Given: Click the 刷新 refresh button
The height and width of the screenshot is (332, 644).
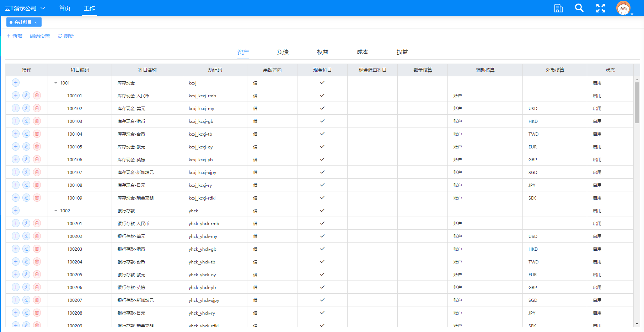Looking at the screenshot, I should pyautogui.click(x=66, y=36).
